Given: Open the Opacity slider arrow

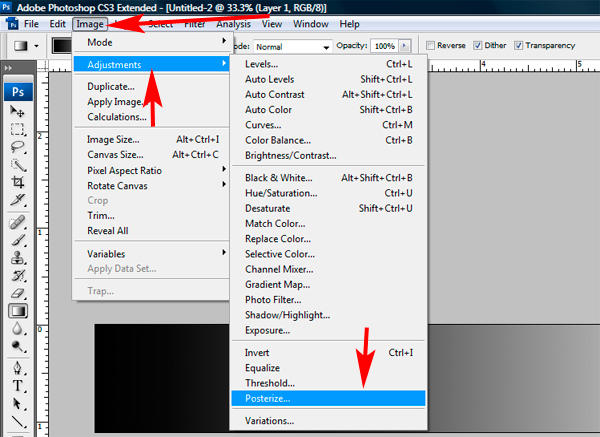Looking at the screenshot, I should (x=404, y=46).
